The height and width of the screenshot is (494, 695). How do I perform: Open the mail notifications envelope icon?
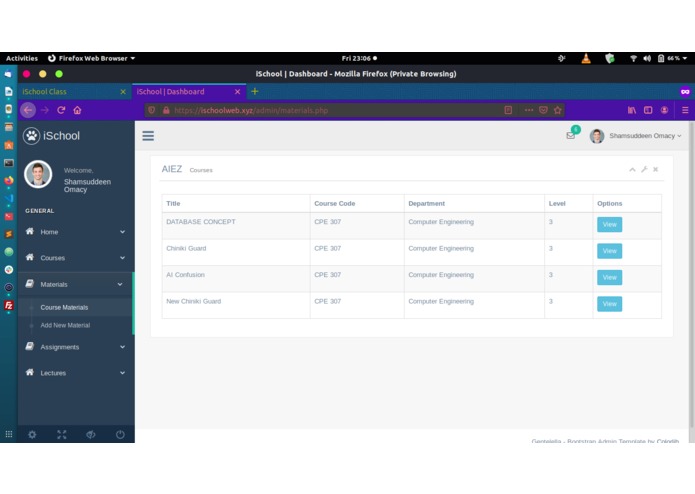pos(570,136)
